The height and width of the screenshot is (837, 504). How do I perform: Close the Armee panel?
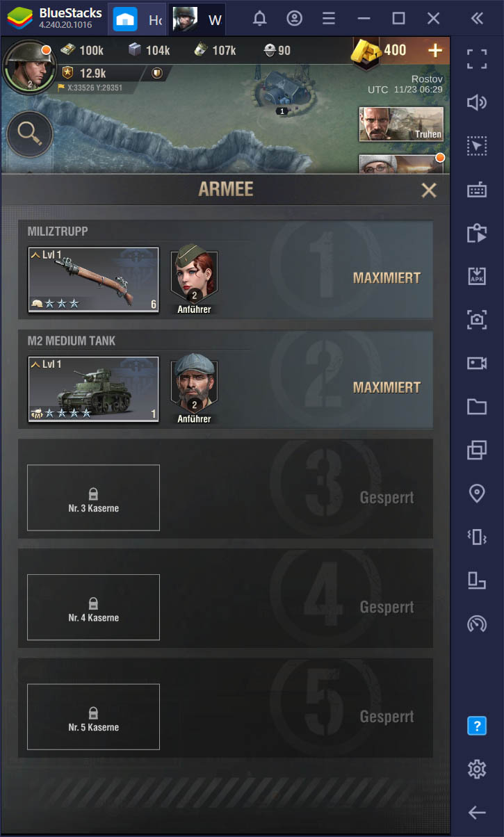click(429, 190)
